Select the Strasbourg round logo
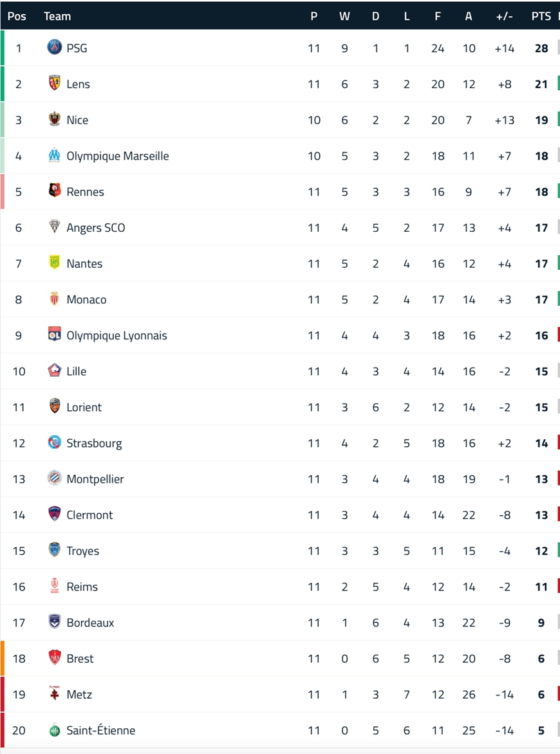The height and width of the screenshot is (754, 560). click(x=54, y=442)
